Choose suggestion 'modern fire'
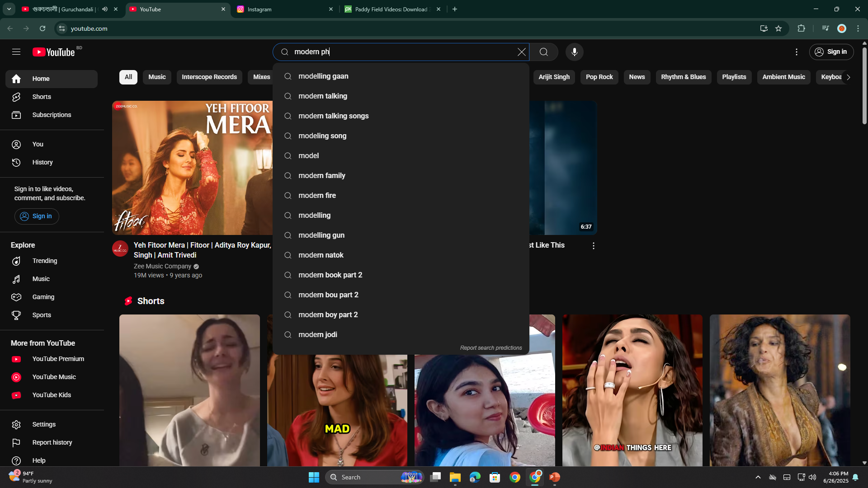Image resolution: width=868 pixels, height=488 pixels. [x=401, y=196]
